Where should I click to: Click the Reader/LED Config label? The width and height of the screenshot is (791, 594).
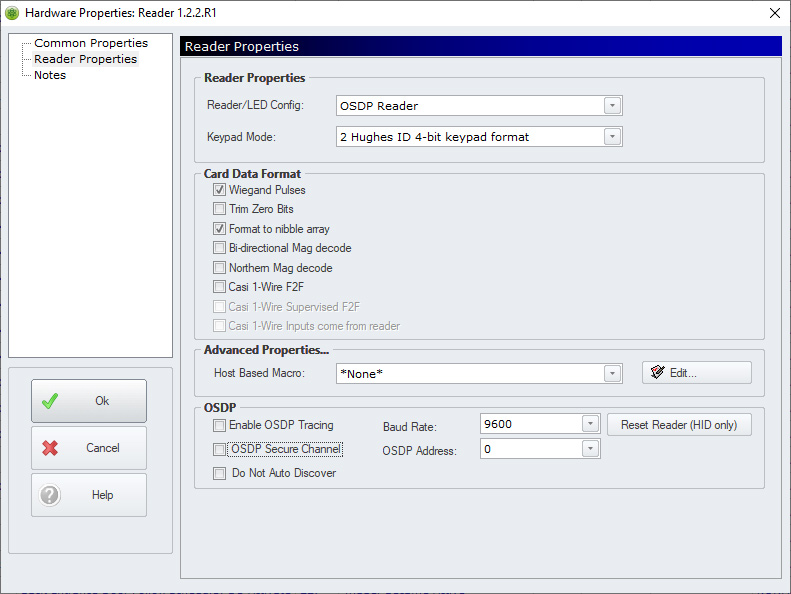tap(255, 105)
